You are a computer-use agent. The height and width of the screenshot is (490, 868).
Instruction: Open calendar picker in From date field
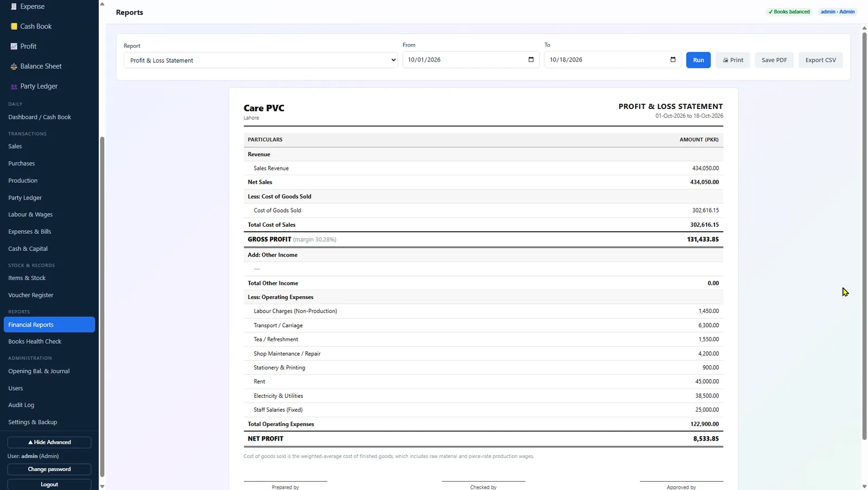(x=531, y=60)
